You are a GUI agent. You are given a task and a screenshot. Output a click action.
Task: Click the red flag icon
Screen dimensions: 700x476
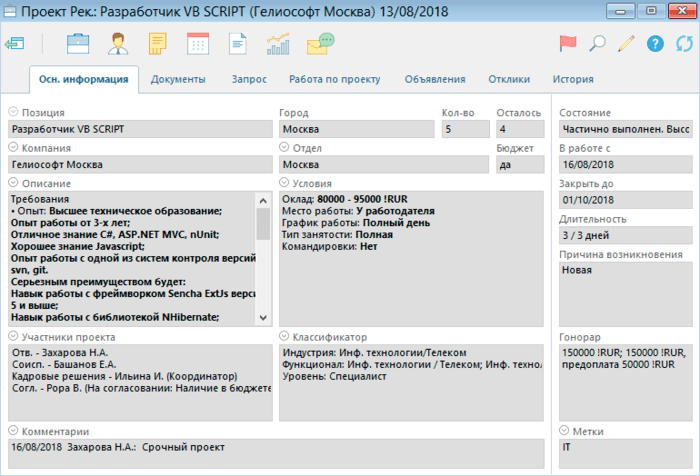568,44
